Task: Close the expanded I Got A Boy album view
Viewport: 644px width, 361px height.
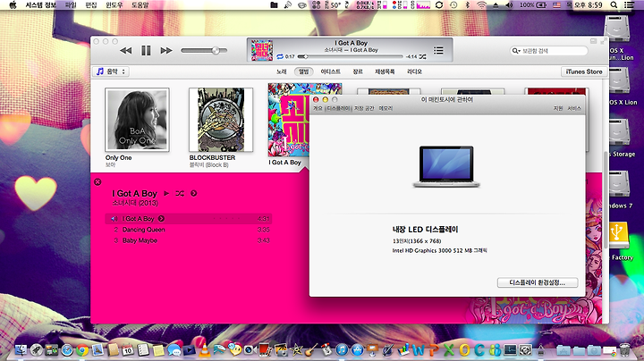Action: 97,182
